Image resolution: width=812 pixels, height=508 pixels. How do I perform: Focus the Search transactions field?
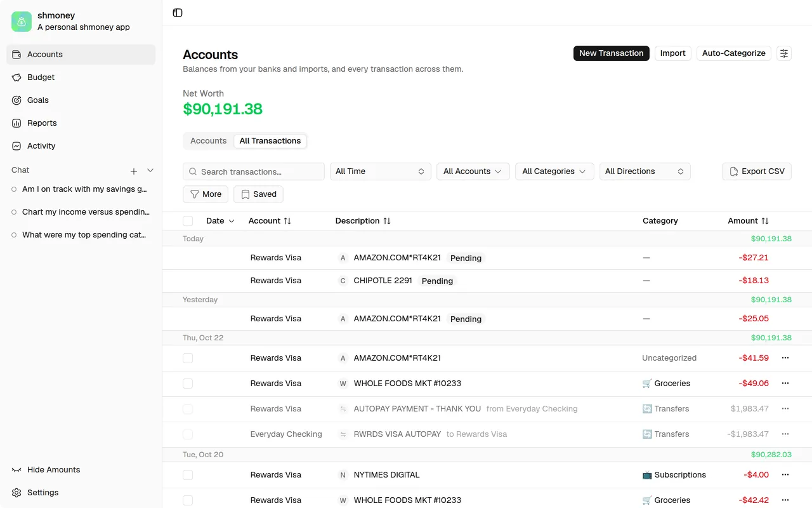coord(254,171)
